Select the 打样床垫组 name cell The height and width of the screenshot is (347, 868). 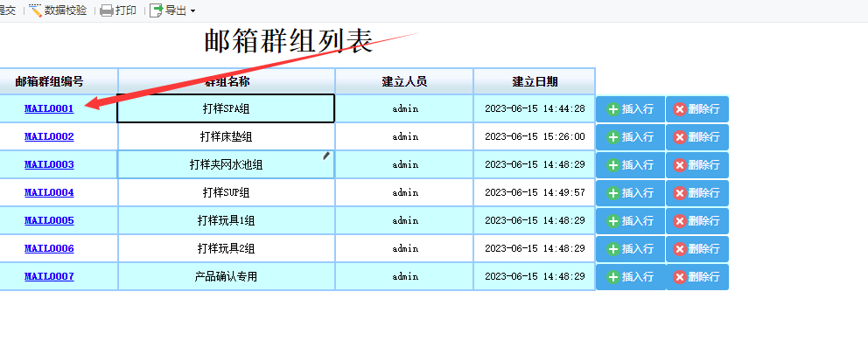coord(226,136)
